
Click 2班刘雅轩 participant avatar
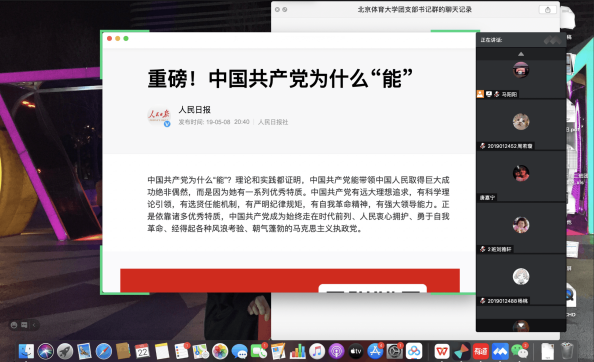(521, 225)
